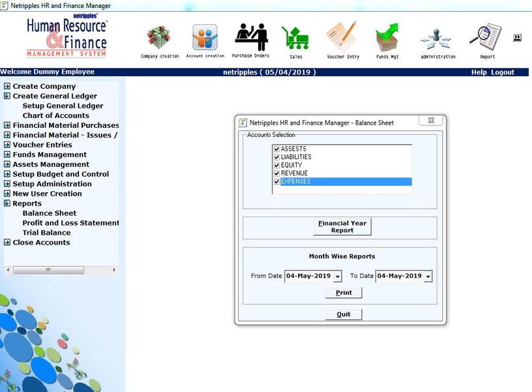Click the Human Resource & Finance logo
The height and width of the screenshot is (392, 532).
tap(67, 36)
